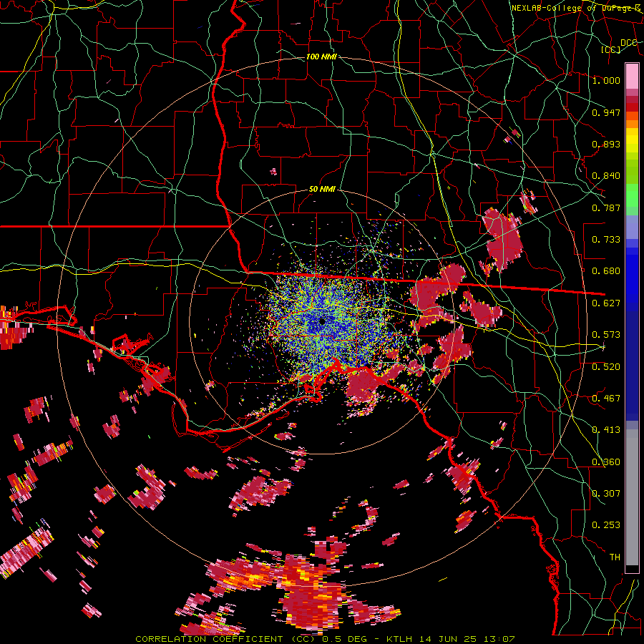Click the black radar site dot at center
Image resolution: width=644 pixels, height=644 pixels.
[322, 321]
